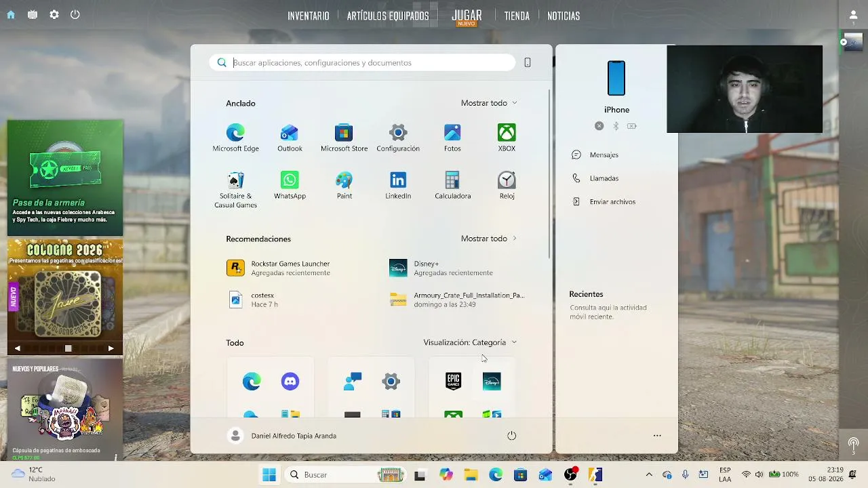
Task: Open the XBOX app
Action: pos(507,138)
